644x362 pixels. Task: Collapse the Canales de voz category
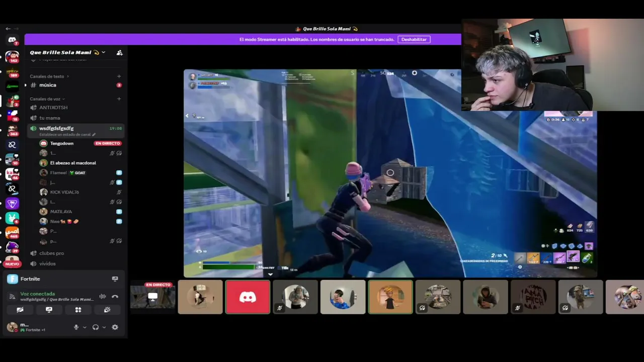(47, 99)
